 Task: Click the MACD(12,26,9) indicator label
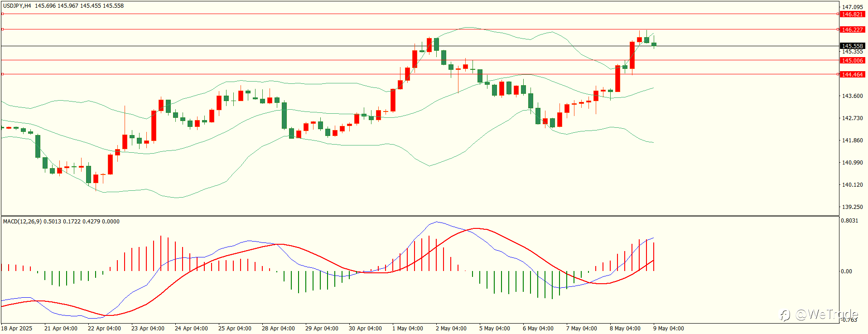(x=22, y=221)
